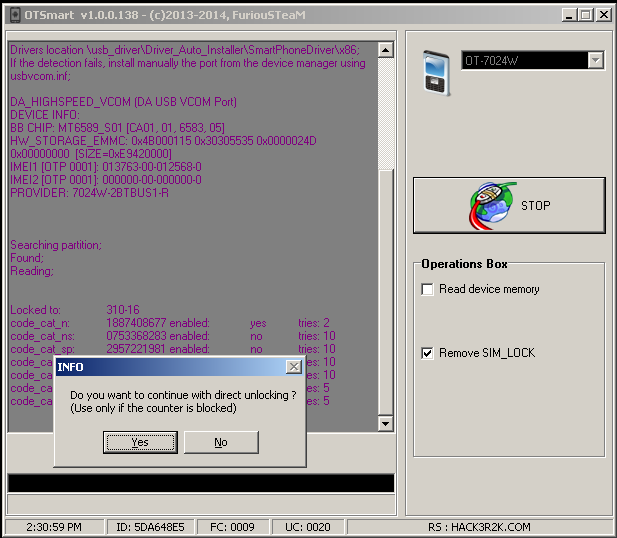The image size is (617, 538).
Task: Minimize the OTSmart window
Action: (568, 14)
